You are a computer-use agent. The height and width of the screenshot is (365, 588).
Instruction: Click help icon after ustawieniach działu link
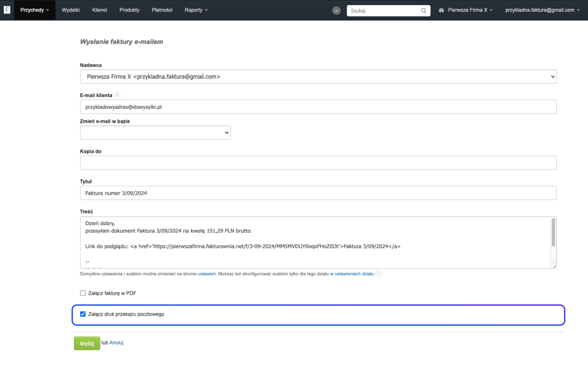tap(379, 274)
